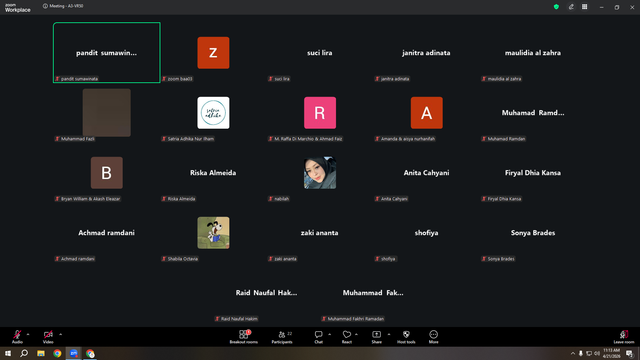Image resolution: width=640 pixels, height=360 pixels.
Task: Open Breakout rooms
Action: point(244,337)
